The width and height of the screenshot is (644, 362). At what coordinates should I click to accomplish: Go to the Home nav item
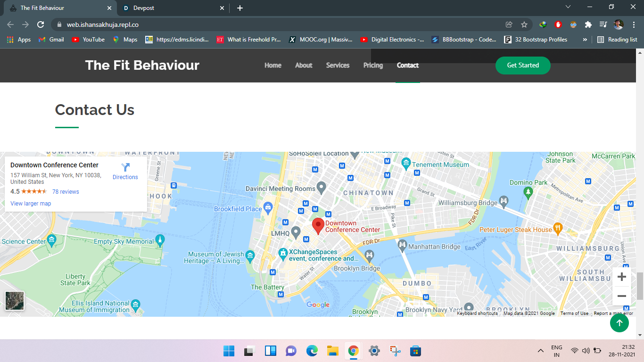coord(273,66)
